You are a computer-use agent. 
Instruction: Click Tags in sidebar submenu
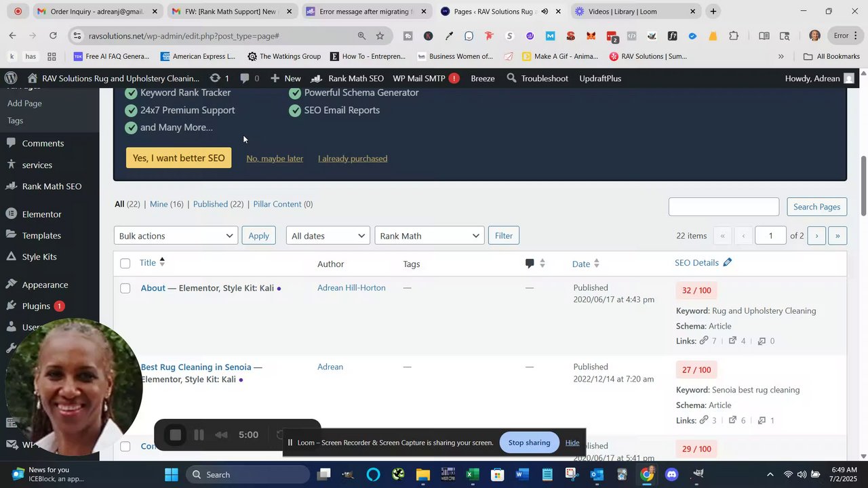pos(15,120)
